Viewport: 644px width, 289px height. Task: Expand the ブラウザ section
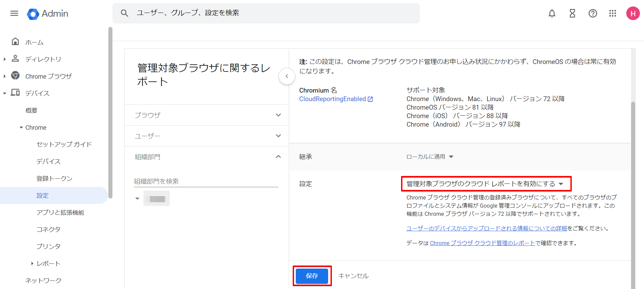pyautogui.click(x=206, y=115)
